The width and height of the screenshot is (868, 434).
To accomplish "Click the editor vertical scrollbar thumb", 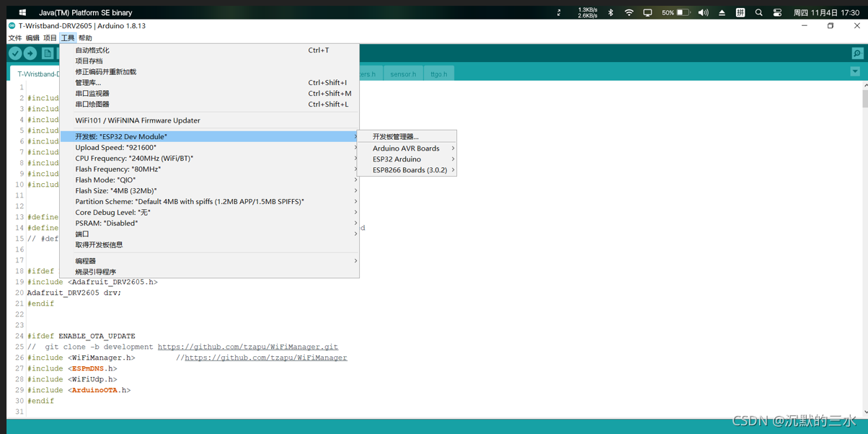I will click(x=865, y=99).
